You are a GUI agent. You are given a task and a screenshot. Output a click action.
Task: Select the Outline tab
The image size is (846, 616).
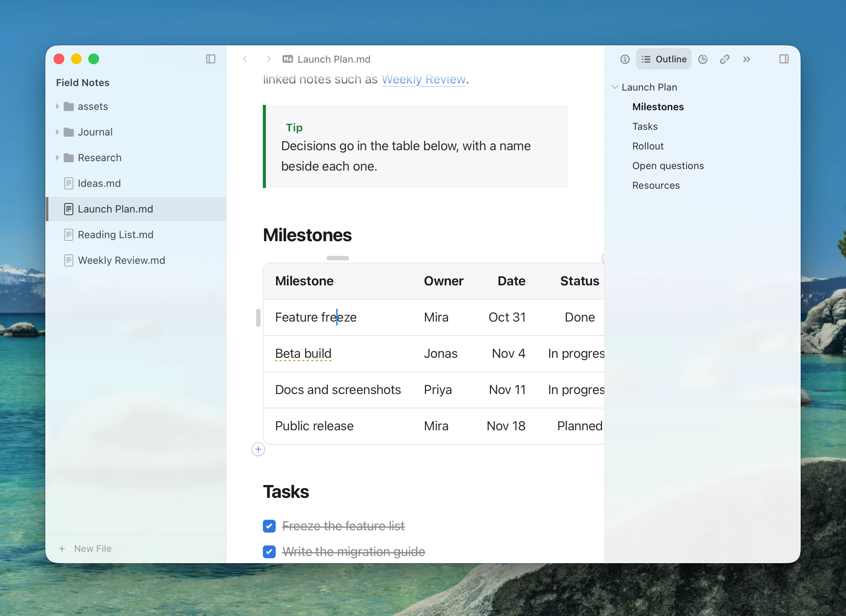coord(664,59)
